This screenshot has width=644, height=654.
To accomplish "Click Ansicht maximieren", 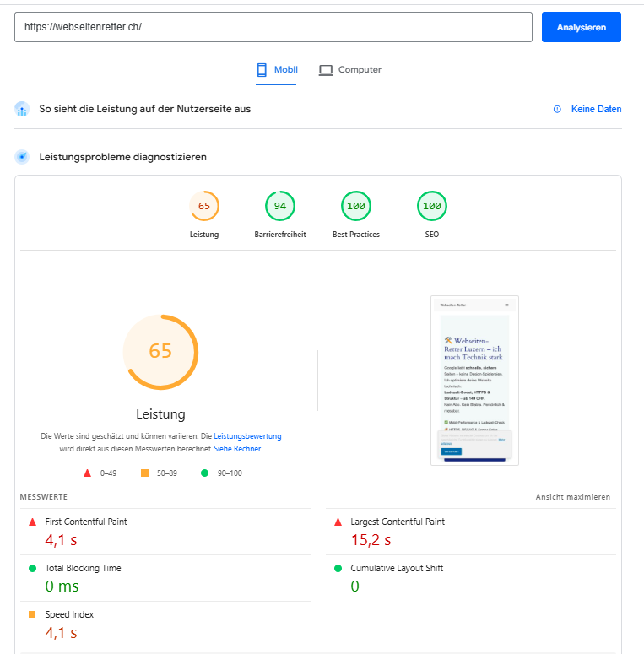I will [x=572, y=497].
